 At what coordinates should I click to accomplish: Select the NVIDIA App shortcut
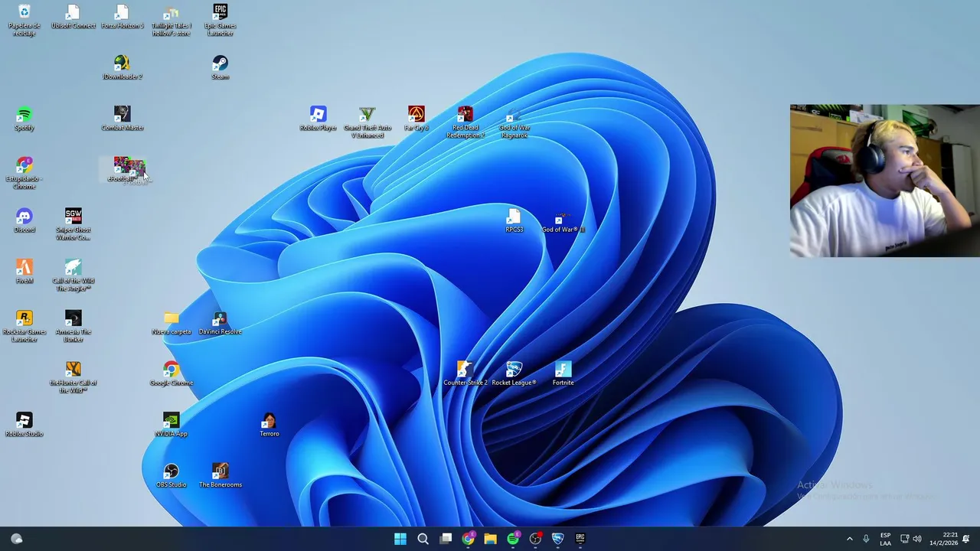coord(171,425)
